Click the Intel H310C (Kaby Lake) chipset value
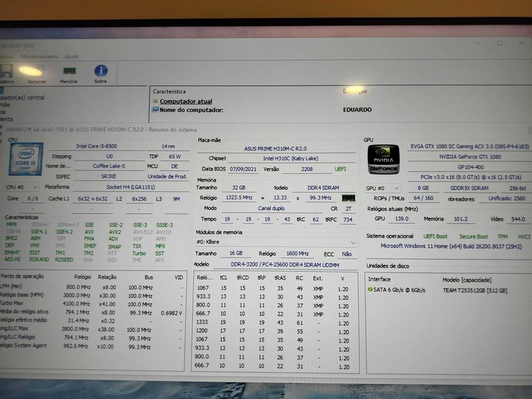 point(290,158)
